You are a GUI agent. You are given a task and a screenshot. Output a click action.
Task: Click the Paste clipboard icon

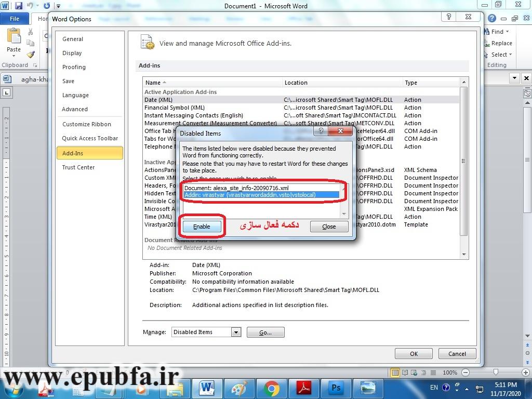[14, 41]
